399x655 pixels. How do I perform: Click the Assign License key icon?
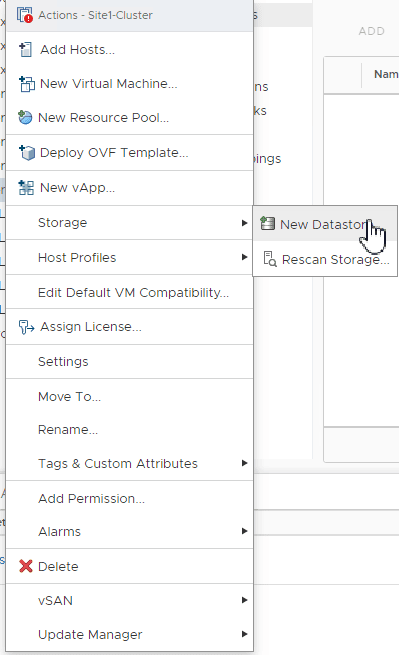26,327
